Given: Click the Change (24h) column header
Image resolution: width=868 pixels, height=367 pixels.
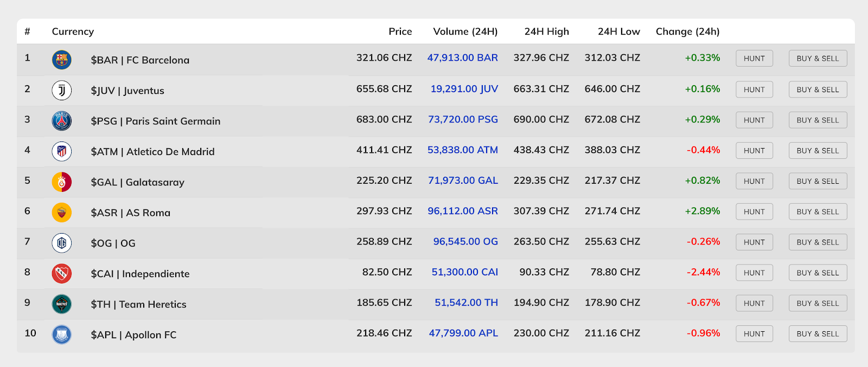Looking at the screenshot, I should click(x=688, y=31).
